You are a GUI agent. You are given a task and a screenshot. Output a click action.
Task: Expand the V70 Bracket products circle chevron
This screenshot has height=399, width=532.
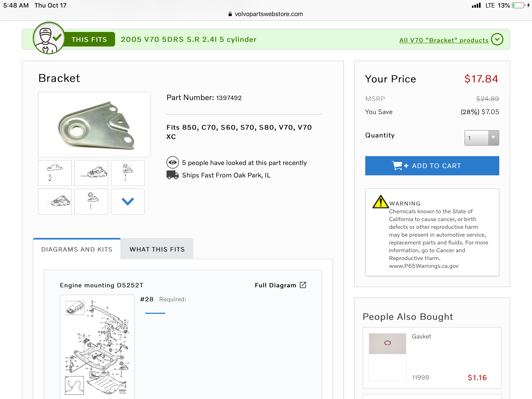click(x=497, y=39)
